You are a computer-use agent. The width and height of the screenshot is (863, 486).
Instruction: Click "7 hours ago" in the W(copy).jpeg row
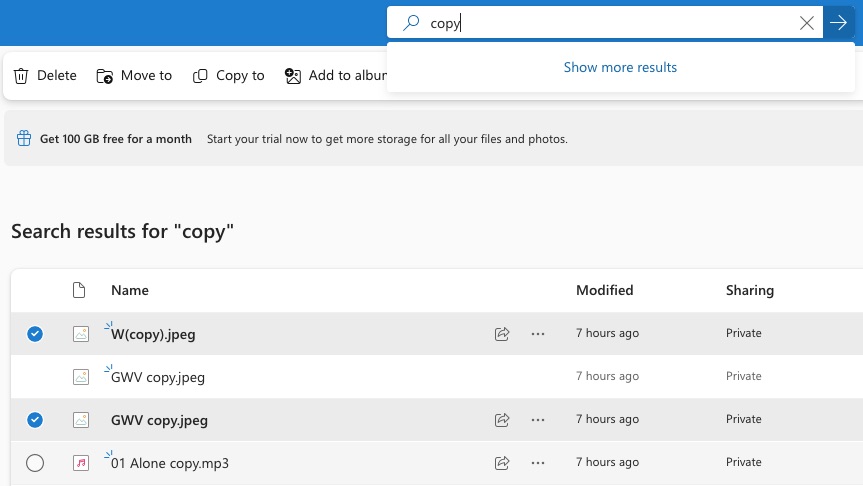(607, 333)
